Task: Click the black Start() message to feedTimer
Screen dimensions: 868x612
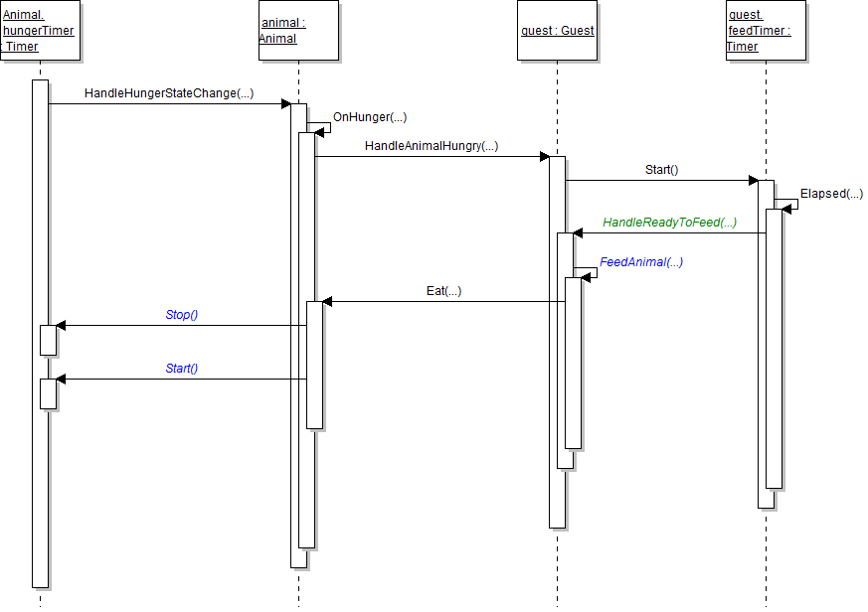Action: pos(661,170)
